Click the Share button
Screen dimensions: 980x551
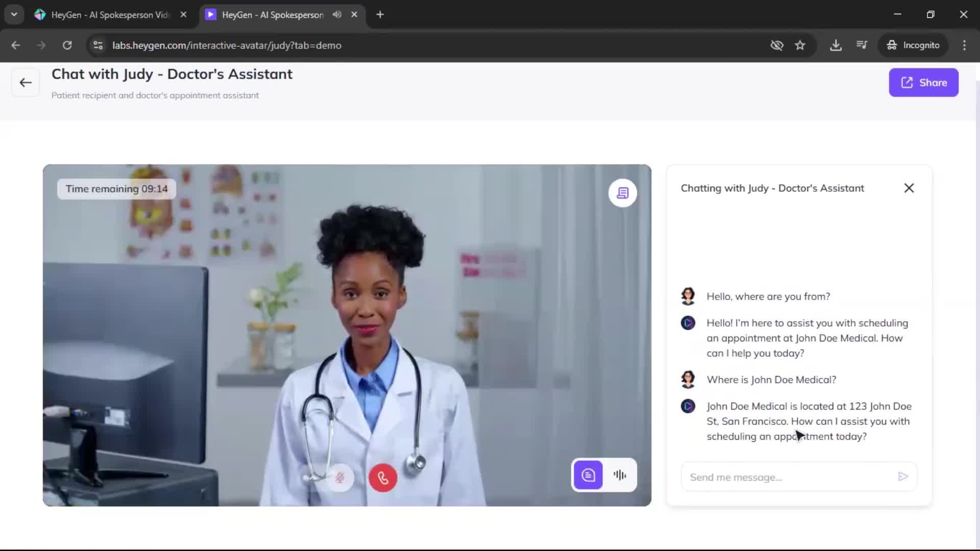(x=923, y=83)
